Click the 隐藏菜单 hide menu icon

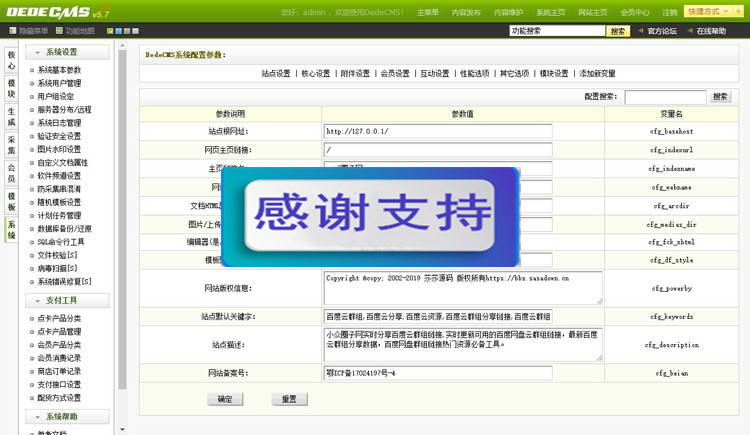coord(11,31)
